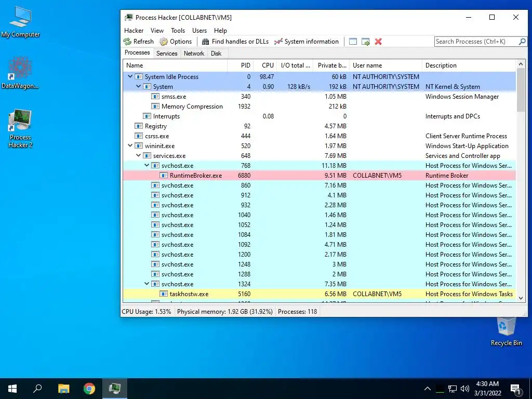Open Find handles or DLLs

coord(235,42)
